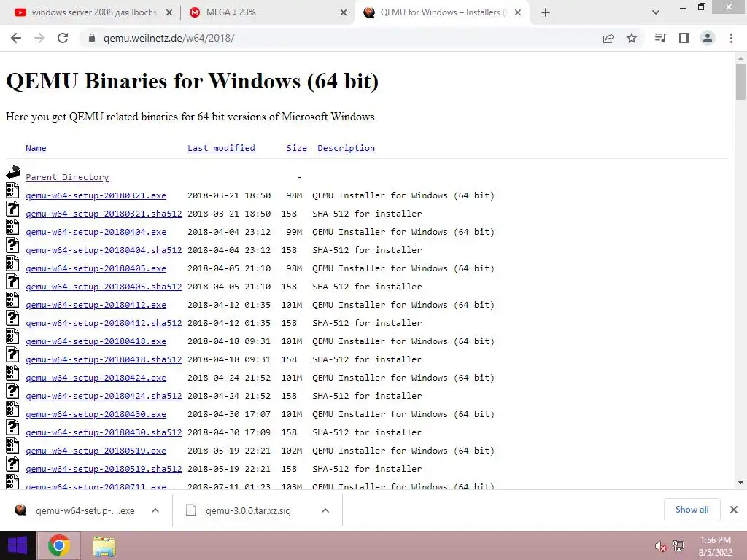
Task: Open a new browser tab
Action: [x=546, y=13]
